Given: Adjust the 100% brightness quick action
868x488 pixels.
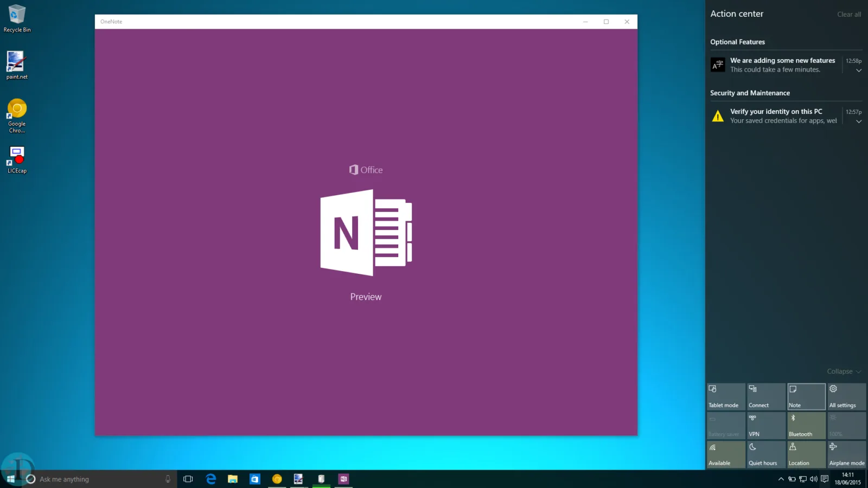Looking at the screenshot, I should [846, 426].
